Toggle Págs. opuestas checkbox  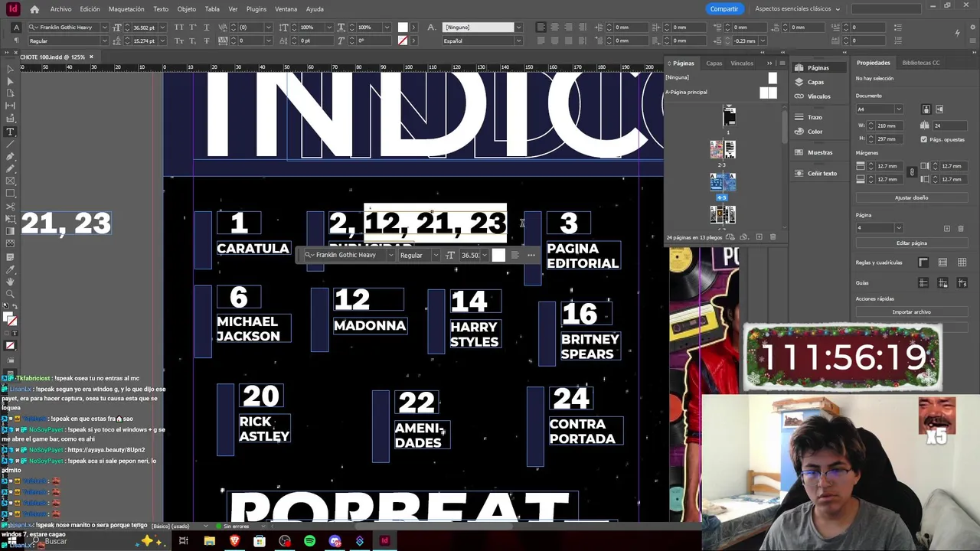[923, 139]
